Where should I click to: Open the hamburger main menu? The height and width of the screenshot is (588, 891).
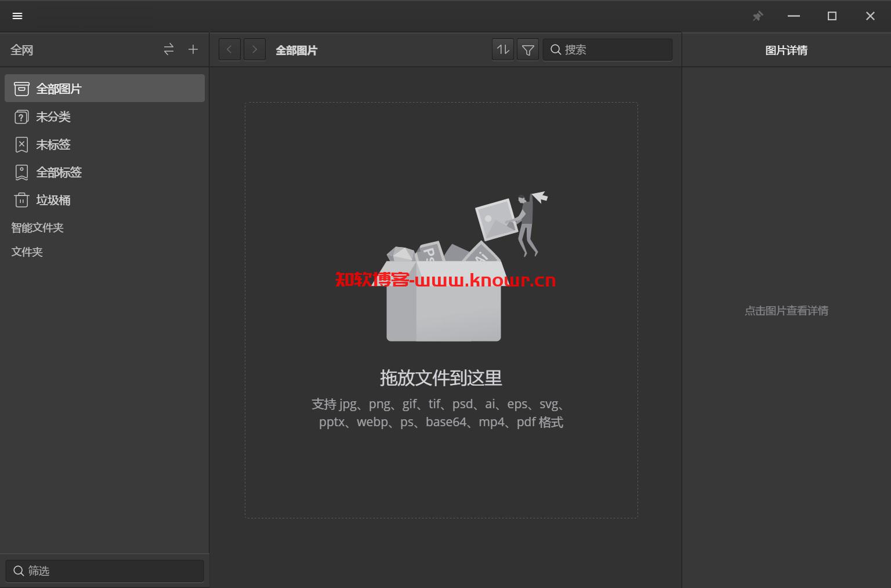[17, 16]
